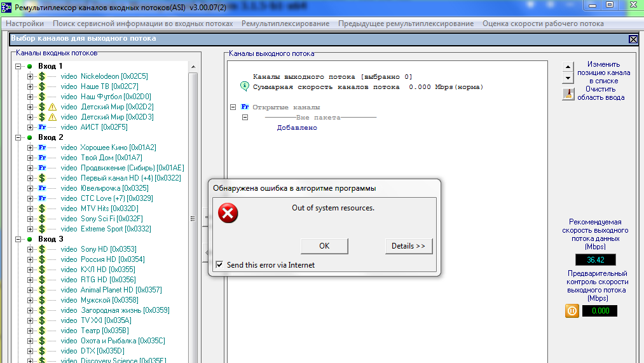Click the red error icon in dialog
The width and height of the screenshot is (644, 363).
[228, 213]
